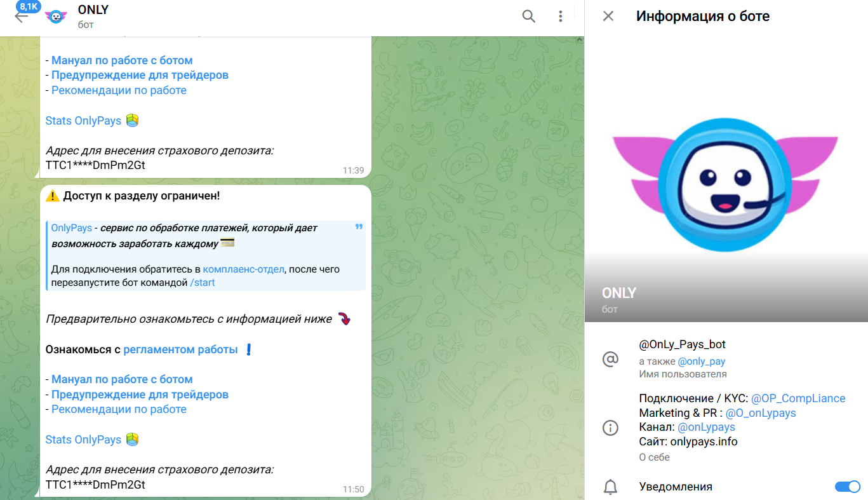The width and height of the screenshot is (868, 500).
Task: Open the @OP_CompLiance KYC link
Action: pyautogui.click(x=798, y=398)
